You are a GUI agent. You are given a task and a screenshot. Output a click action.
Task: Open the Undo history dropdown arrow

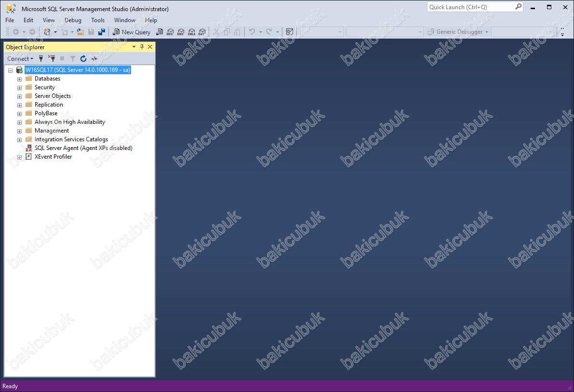(x=261, y=32)
